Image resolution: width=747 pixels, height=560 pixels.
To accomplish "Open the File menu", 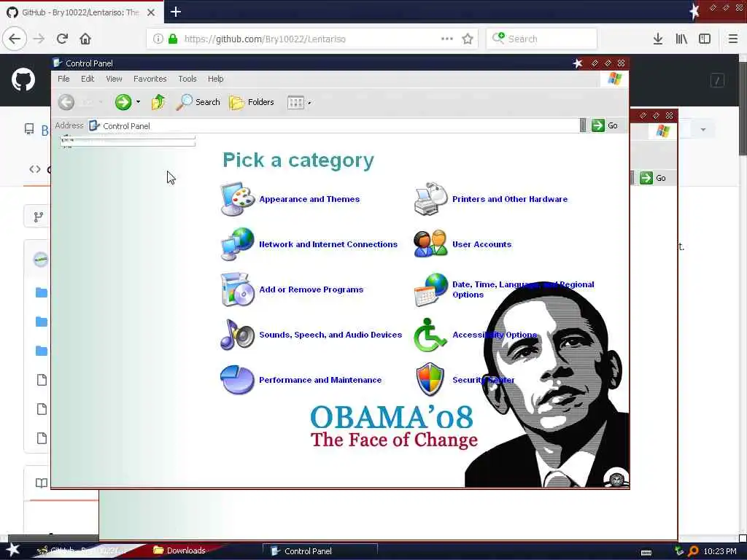I will coord(63,79).
